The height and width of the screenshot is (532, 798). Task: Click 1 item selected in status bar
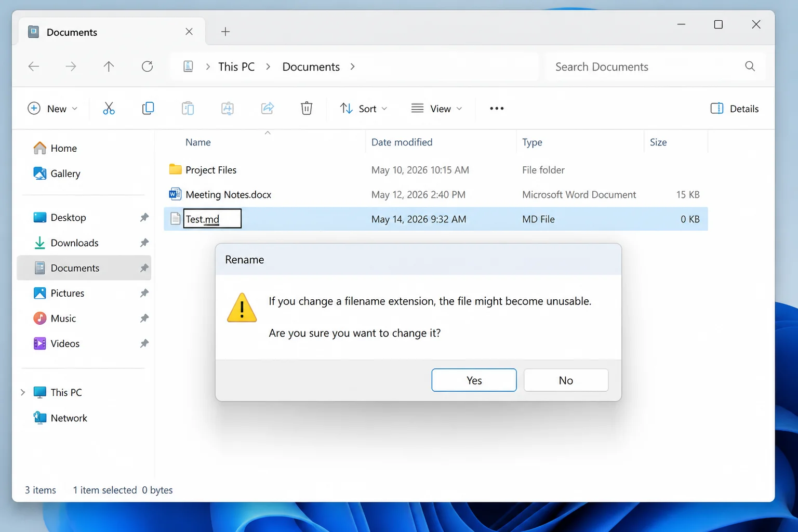pyautogui.click(x=104, y=490)
